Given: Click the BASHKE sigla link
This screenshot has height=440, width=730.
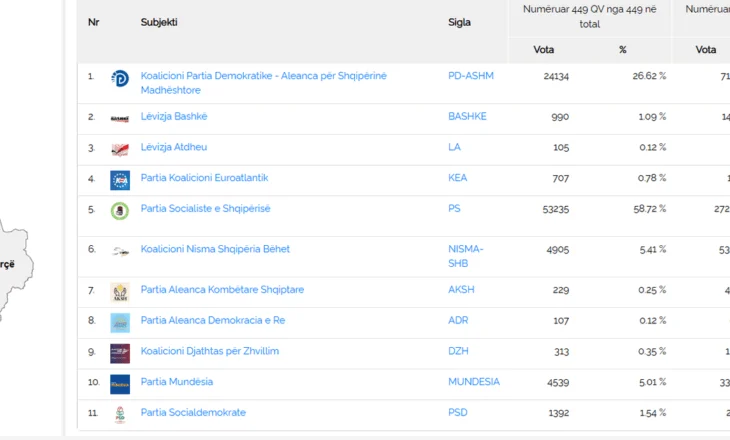Looking at the screenshot, I should 467,116.
